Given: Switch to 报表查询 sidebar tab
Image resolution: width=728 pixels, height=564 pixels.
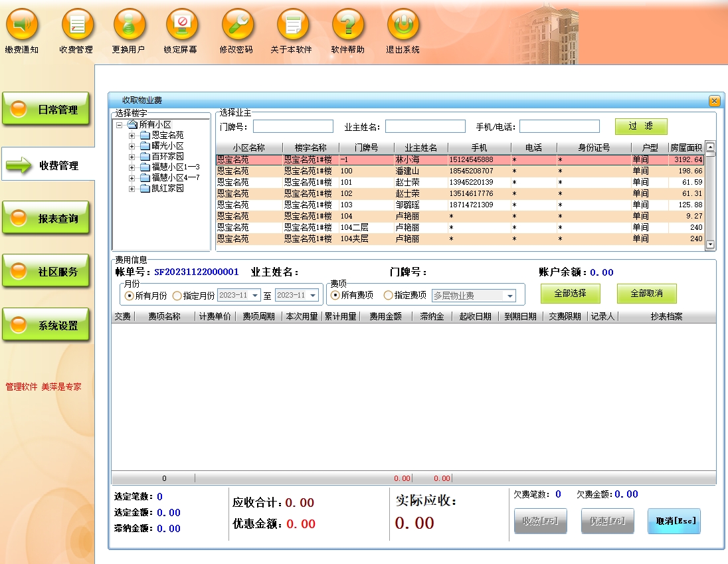Looking at the screenshot, I should click(46, 219).
